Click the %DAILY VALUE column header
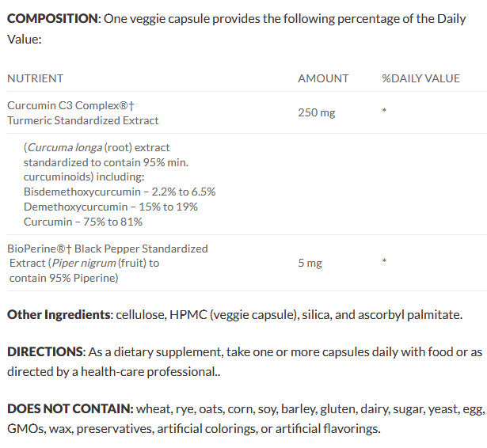Image resolution: width=487 pixels, height=448 pixels. click(420, 78)
